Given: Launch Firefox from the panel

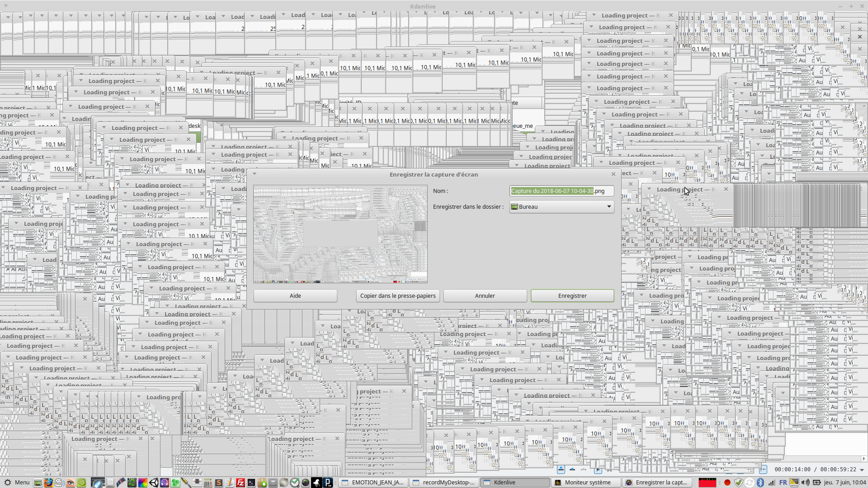Looking at the screenshot, I should (48, 483).
